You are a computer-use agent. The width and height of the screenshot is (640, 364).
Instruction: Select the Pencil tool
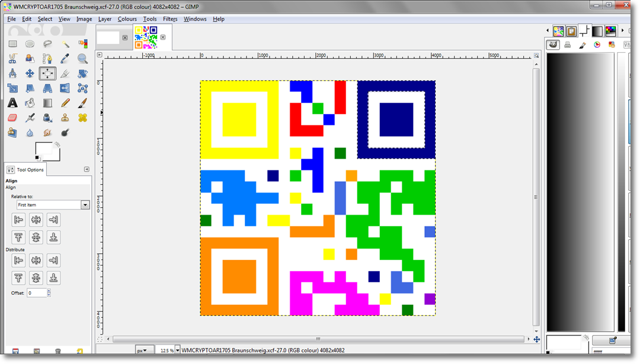pos(65,103)
